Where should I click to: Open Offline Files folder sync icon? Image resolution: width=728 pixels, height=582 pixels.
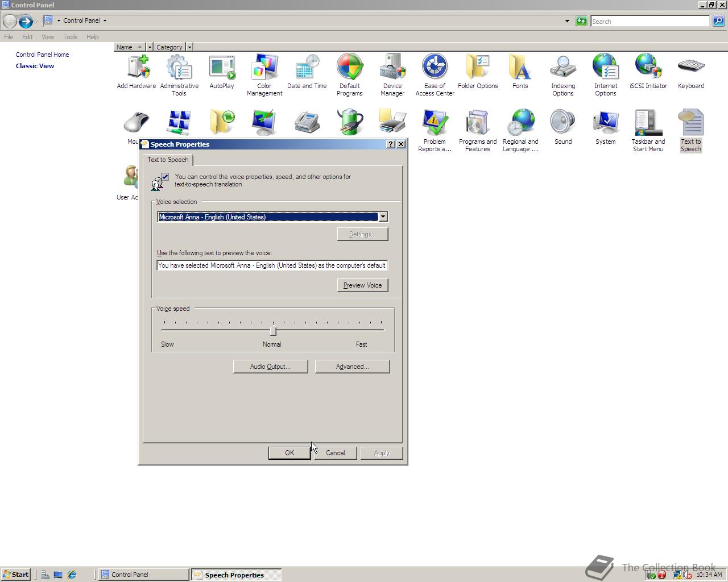222,123
